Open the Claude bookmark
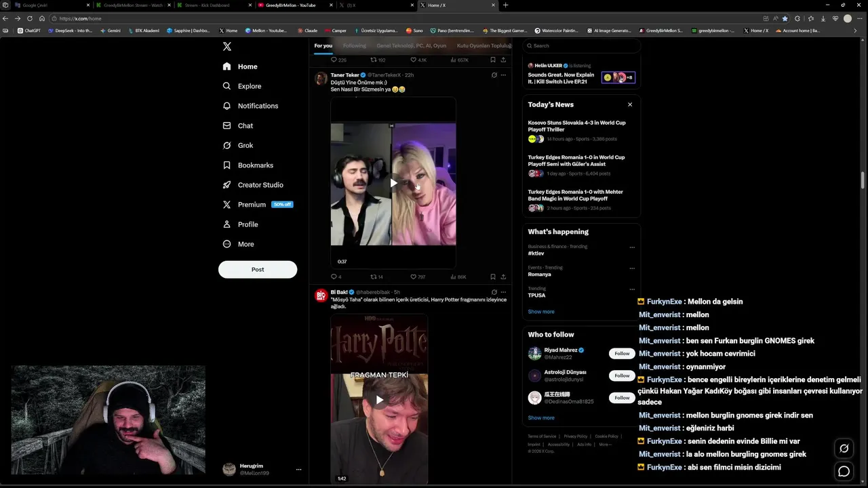 point(307,30)
